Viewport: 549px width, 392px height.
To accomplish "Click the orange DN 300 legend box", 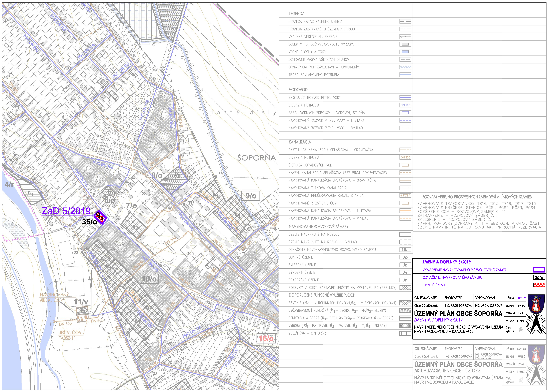I will coord(405,157).
